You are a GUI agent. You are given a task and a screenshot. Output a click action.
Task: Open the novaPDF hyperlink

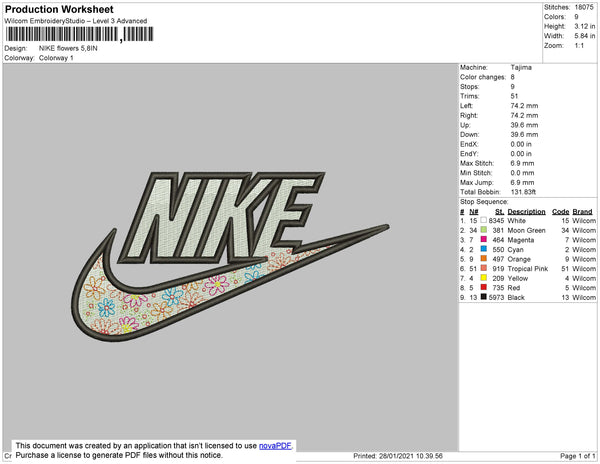coord(275,446)
